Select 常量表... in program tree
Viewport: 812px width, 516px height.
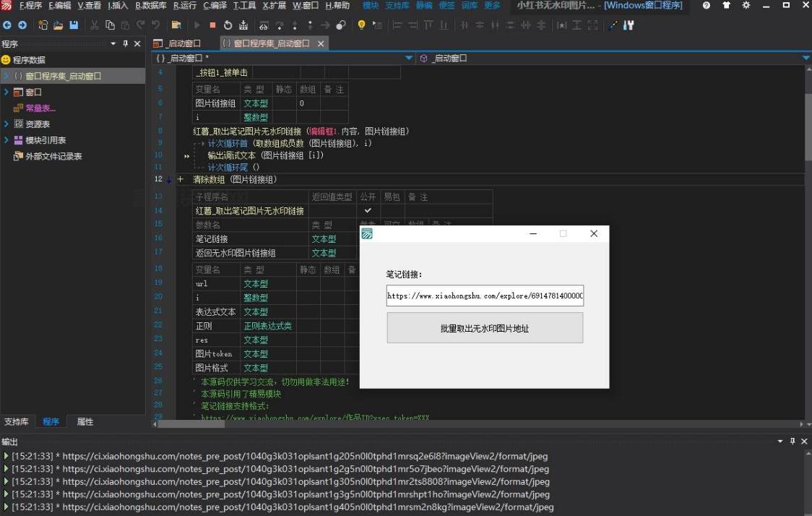[x=40, y=108]
